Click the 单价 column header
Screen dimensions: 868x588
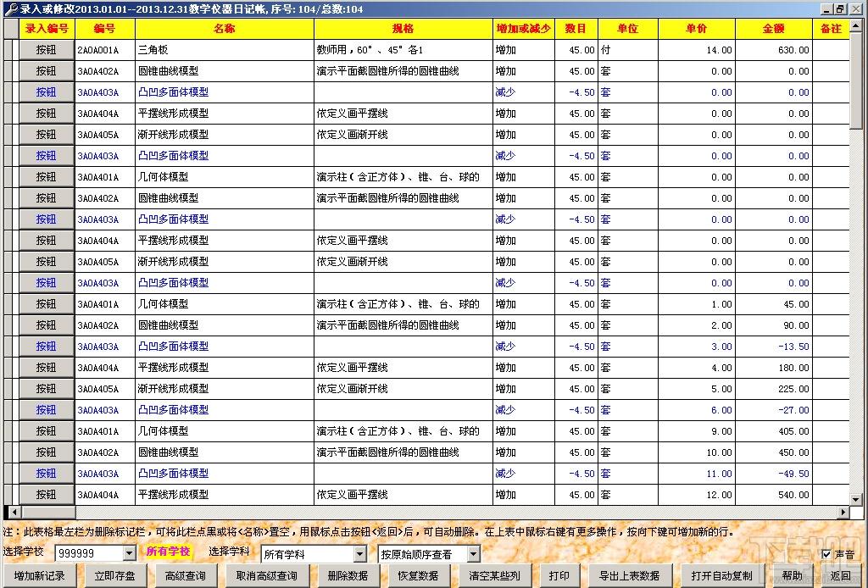click(697, 29)
